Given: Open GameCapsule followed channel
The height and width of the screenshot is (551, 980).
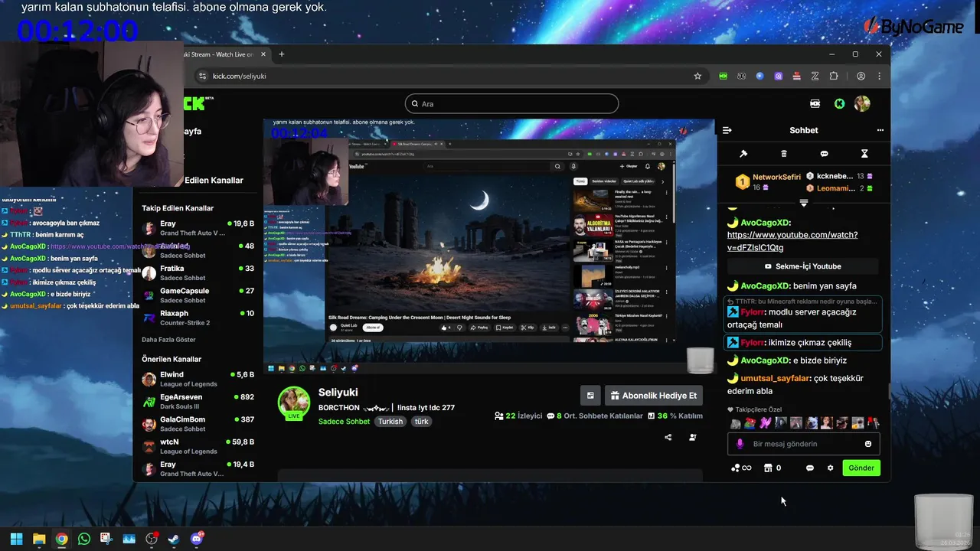Looking at the screenshot, I should click(x=198, y=295).
